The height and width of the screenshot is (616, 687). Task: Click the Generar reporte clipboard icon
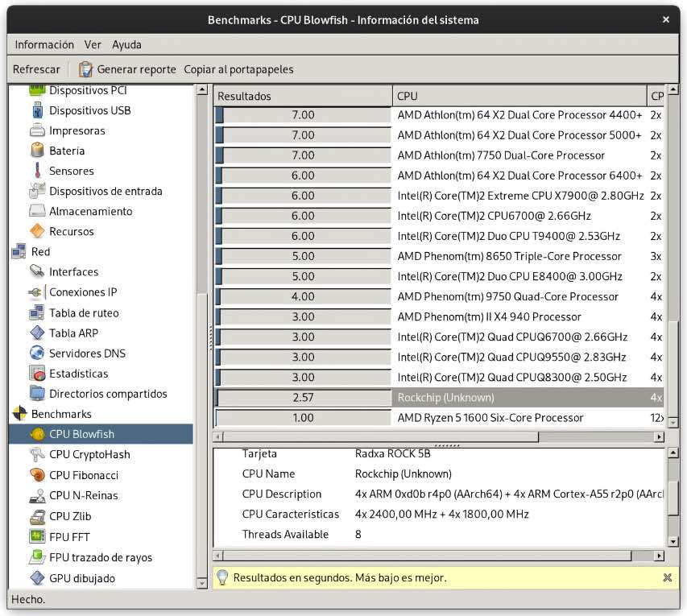pyautogui.click(x=85, y=69)
